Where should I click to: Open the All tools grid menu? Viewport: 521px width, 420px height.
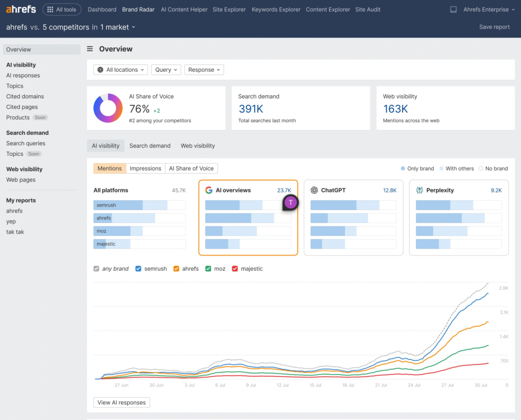[x=62, y=10]
